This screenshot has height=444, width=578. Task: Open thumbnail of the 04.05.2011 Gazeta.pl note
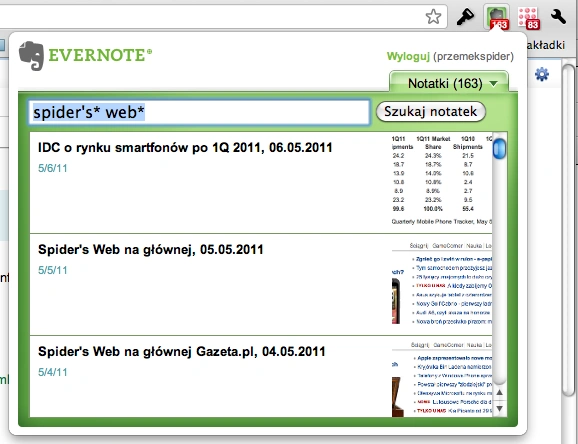tap(442, 379)
